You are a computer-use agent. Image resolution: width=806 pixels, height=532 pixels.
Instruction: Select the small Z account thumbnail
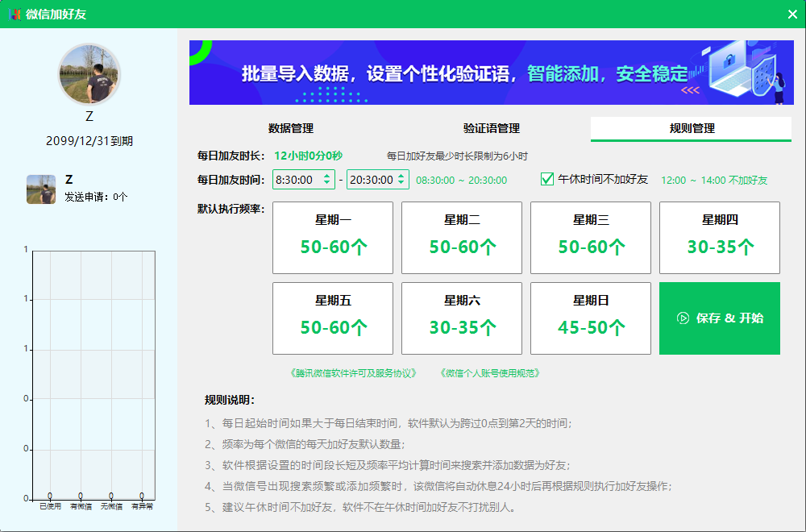click(41, 189)
